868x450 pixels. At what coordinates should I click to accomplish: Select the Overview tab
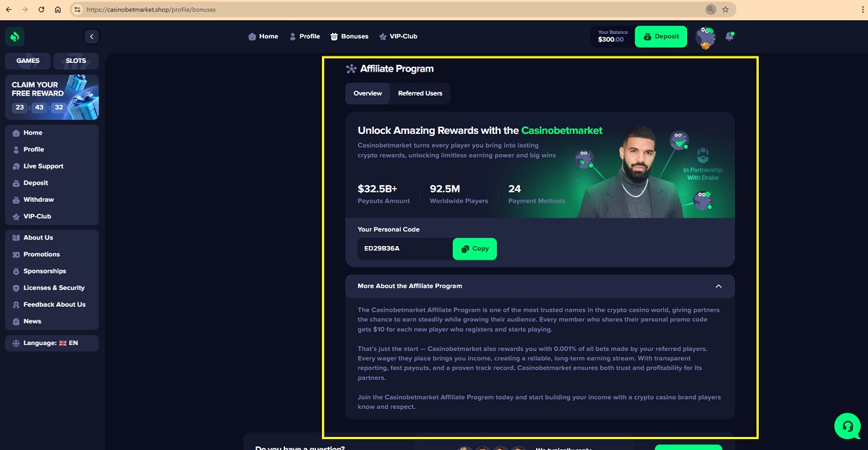pos(367,93)
